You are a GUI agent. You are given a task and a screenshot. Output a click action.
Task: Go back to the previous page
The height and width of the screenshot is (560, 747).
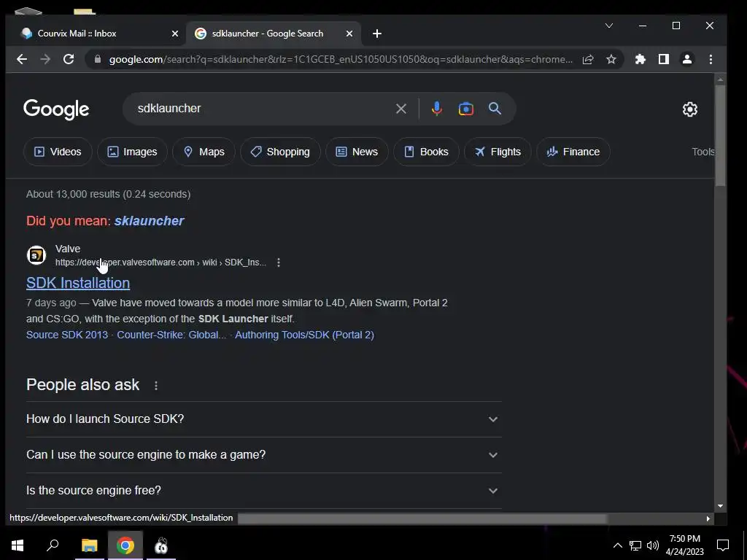[21, 59]
